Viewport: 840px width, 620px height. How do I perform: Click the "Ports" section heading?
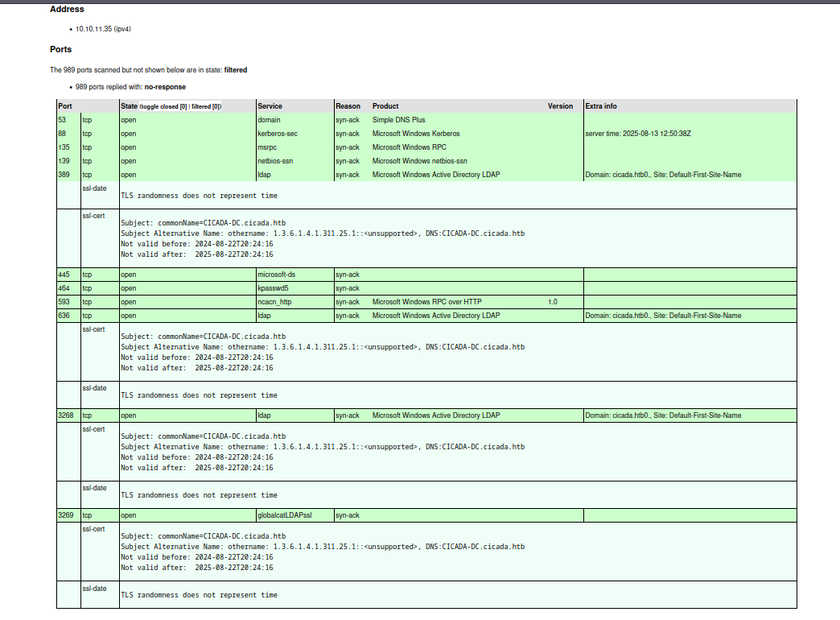61,49
